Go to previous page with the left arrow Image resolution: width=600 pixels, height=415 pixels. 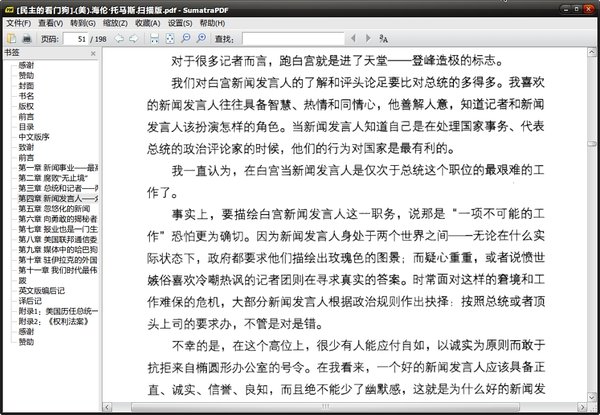[x=119, y=38]
